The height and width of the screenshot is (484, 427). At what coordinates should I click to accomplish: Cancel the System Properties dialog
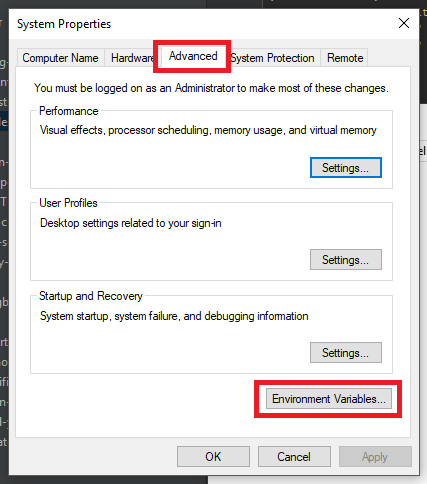[x=294, y=457]
